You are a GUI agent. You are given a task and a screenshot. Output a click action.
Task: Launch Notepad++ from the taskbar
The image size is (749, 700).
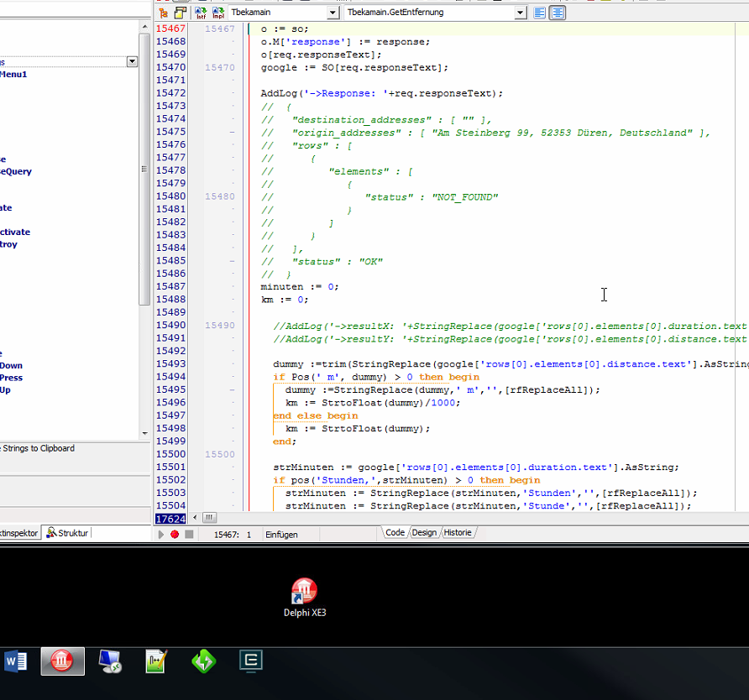[x=156, y=661]
